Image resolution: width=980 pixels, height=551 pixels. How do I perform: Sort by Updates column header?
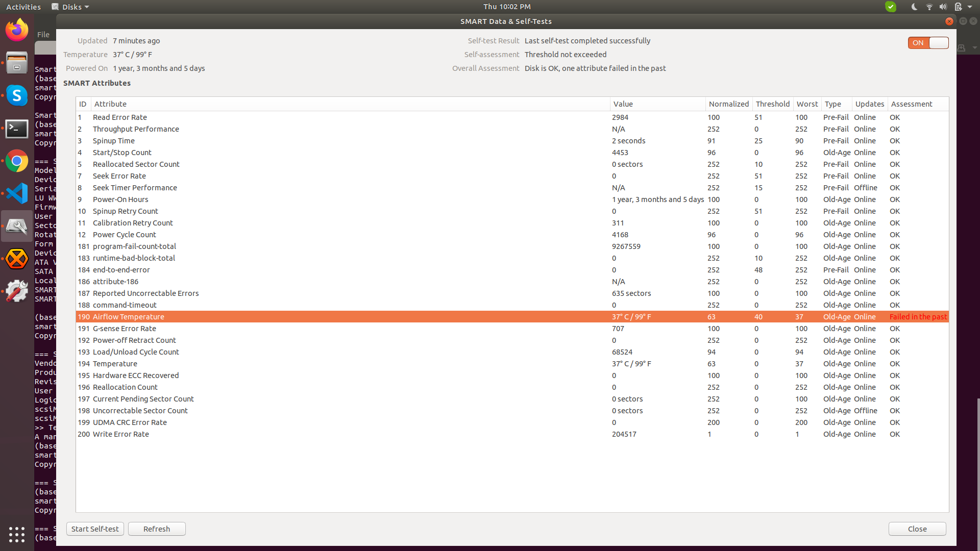click(870, 104)
